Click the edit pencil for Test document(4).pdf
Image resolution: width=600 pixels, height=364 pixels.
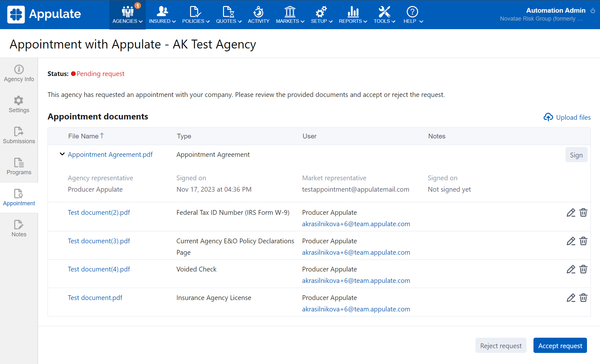pyautogui.click(x=571, y=269)
